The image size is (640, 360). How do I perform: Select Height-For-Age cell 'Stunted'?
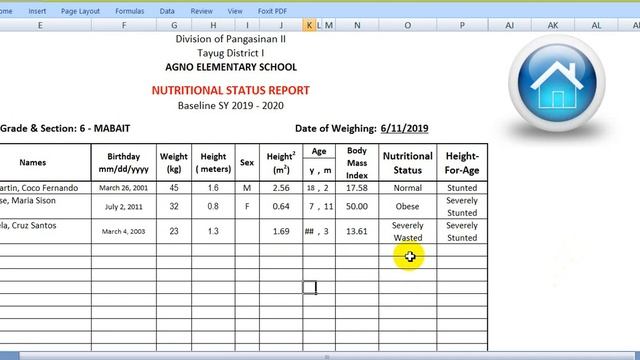[x=462, y=188]
